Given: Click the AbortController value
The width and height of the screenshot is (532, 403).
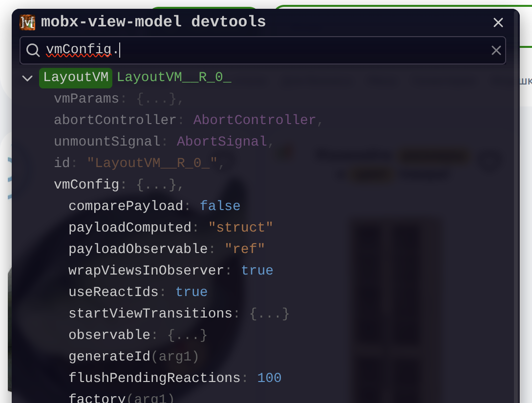Looking at the screenshot, I should pos(255,120).
